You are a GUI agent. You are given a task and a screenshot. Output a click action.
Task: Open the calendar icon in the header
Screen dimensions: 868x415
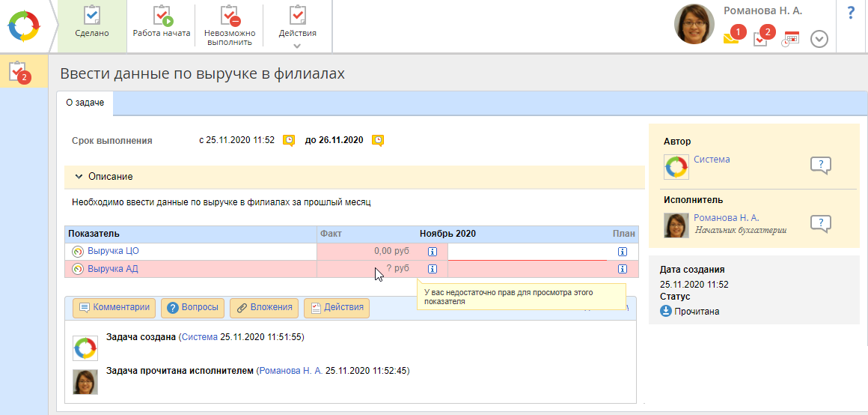[790, 40]
